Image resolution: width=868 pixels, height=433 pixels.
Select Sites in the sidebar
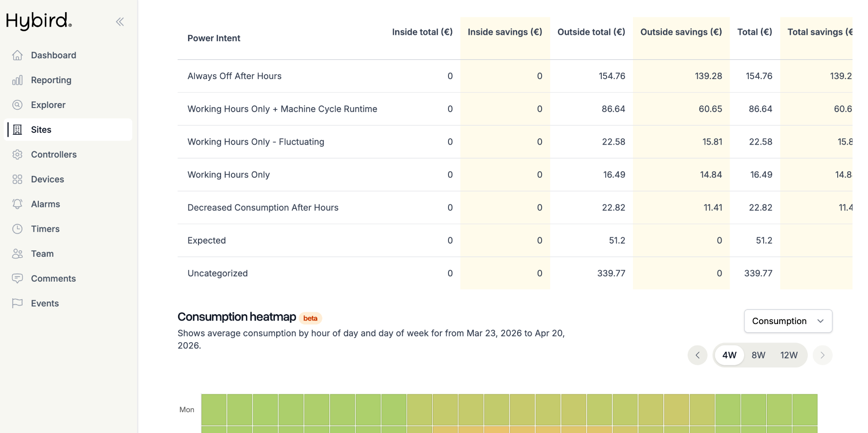coord(68,130)
